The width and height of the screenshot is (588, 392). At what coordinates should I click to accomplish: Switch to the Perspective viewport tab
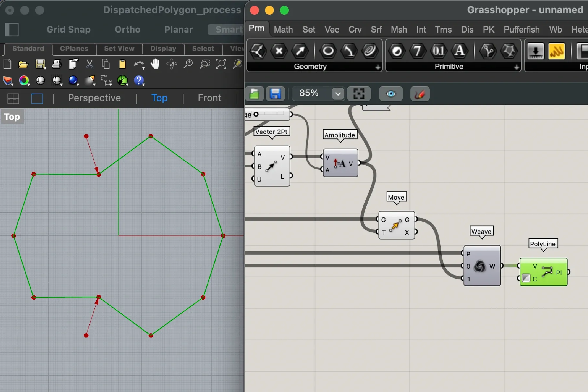point(94,98)
